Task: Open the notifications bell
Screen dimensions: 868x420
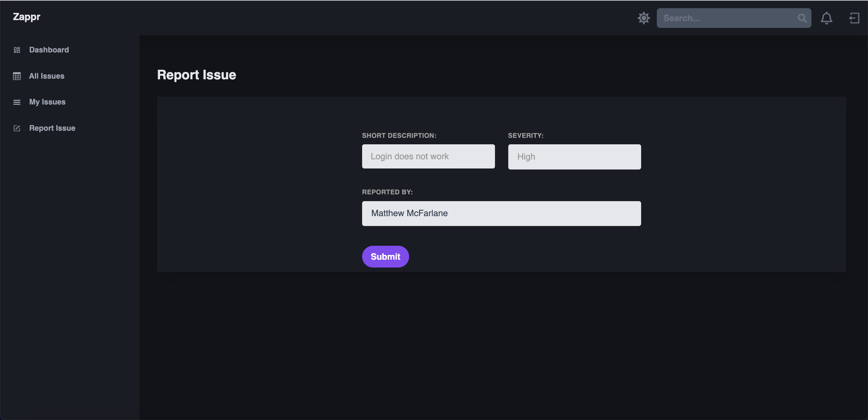Action: [826, 18]
